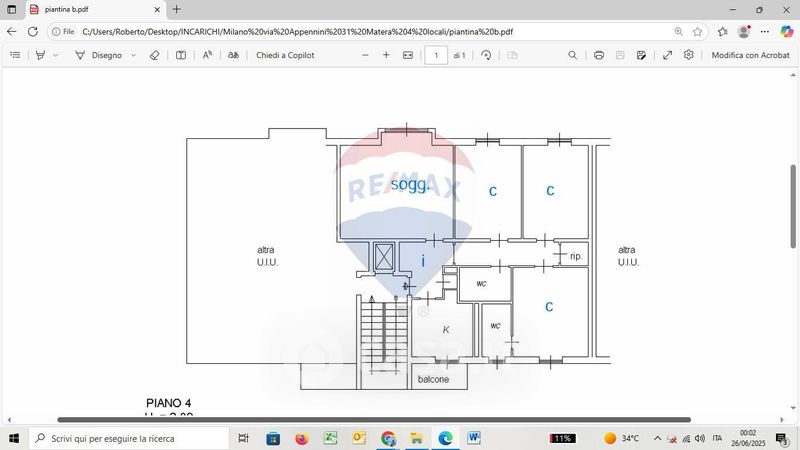Click the Zoom in plus icon
Viewport: 800px width, 450px height.
click(386, 55)
